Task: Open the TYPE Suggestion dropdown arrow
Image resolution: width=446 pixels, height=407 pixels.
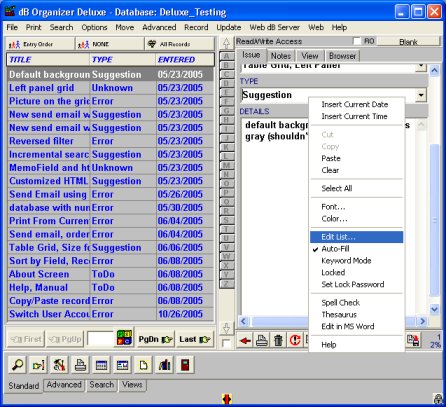Action: (421, 95)
